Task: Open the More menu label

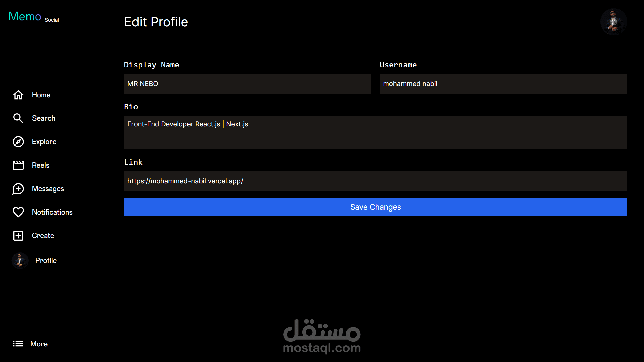Action: pyautogui.click(x=39, y=344)
